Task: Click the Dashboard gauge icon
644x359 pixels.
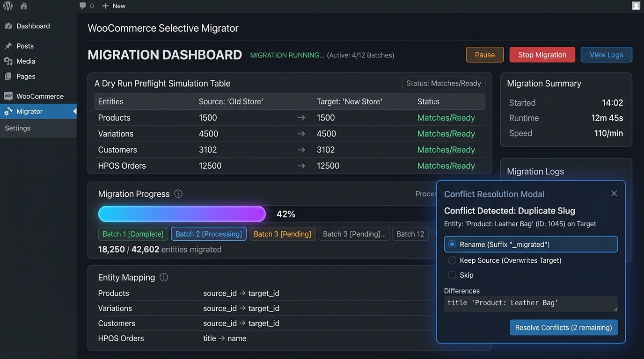Action: [x=8, y=26]
